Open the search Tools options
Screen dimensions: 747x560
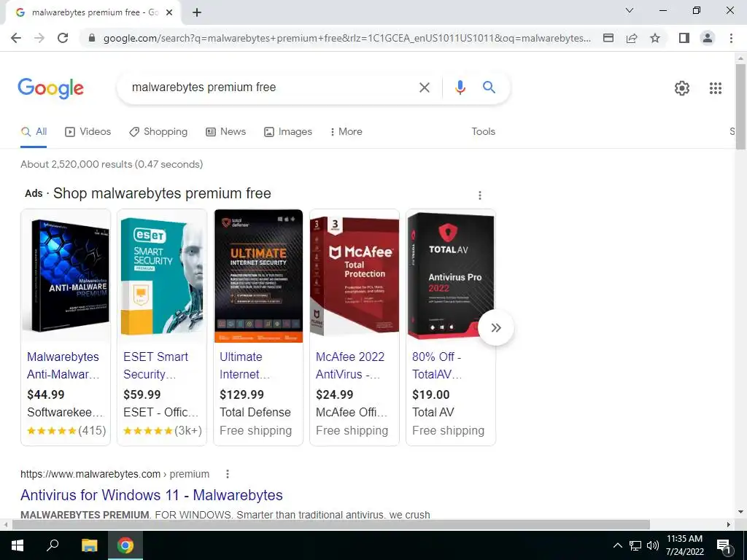(483, 132)
